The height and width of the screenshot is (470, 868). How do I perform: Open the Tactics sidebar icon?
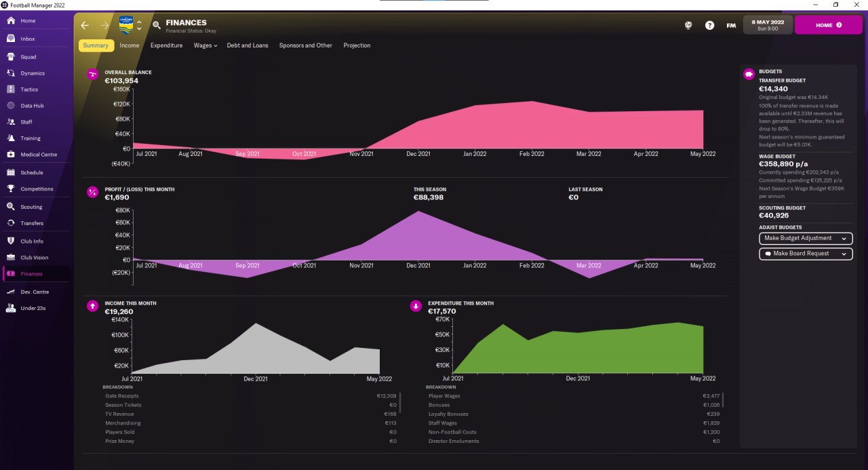coord(11,90)
